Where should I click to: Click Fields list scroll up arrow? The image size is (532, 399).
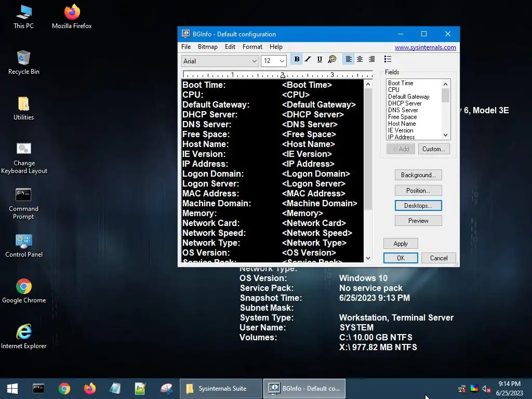click(445, 84)
